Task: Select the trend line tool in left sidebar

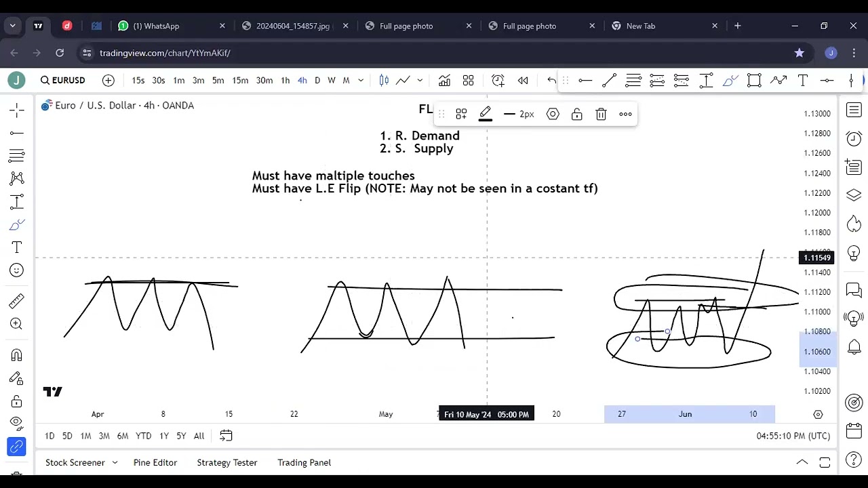Action: [17, 134]
